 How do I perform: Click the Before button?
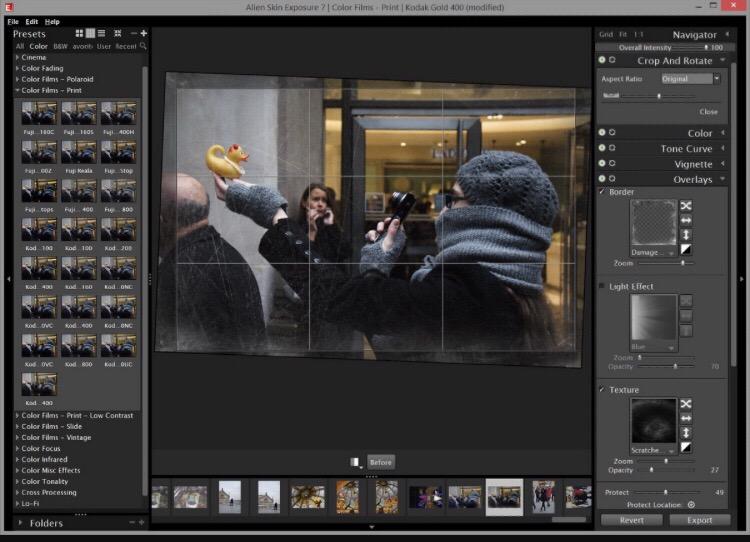(381, 462)
